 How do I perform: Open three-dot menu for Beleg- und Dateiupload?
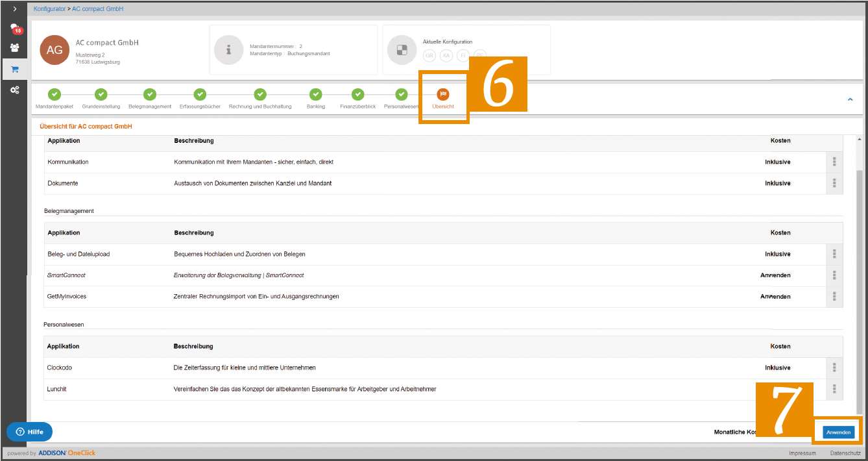[834, 254]
